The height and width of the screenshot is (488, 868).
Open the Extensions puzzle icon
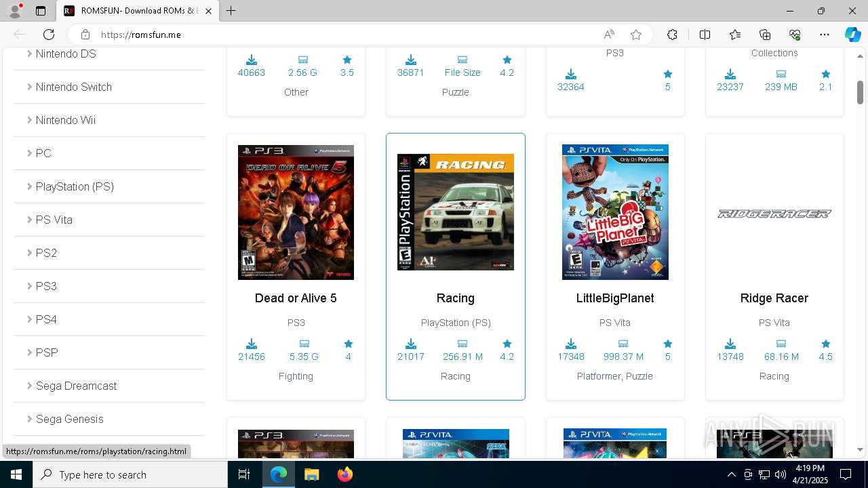click(672, 35)
